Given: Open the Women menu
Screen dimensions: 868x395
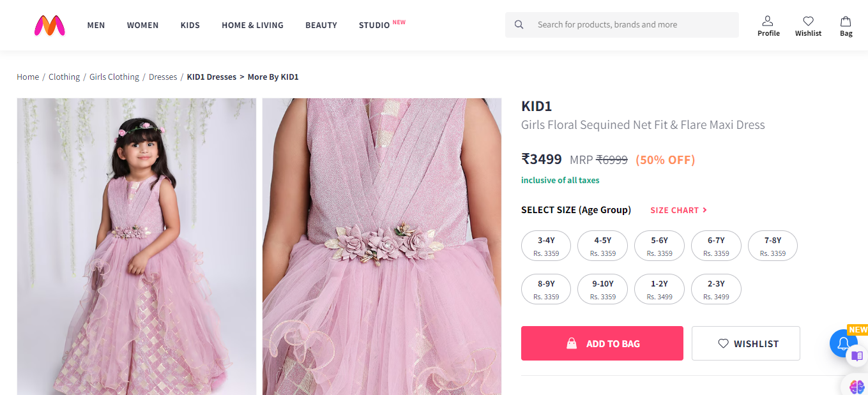Looking at the screenshot, I should 142,25.
